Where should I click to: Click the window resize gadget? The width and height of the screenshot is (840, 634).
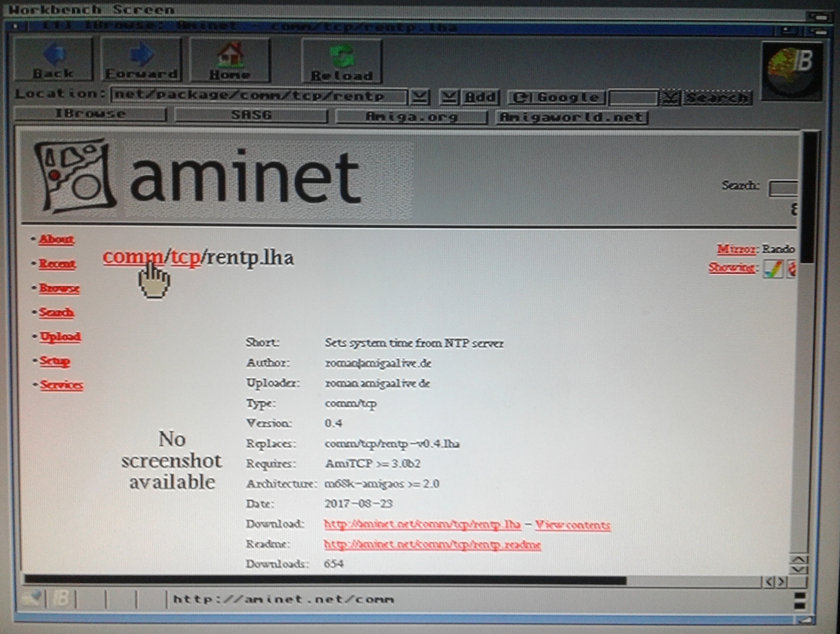[804, 619]
